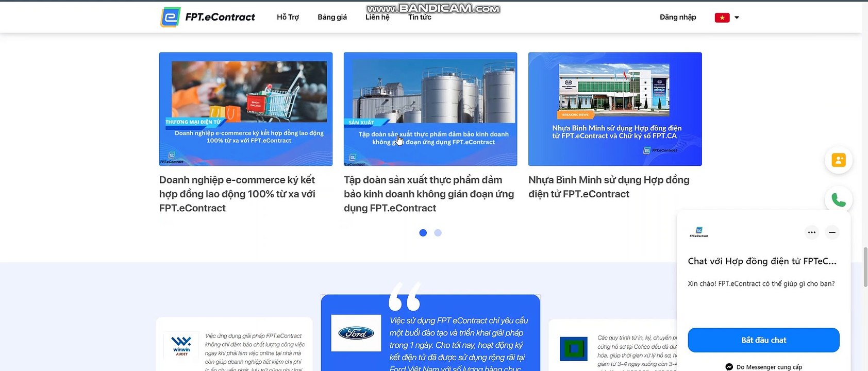This screenshot has width=868, height=371.
Task: Click the orange contact card floating icon
Action: coord(839,160)
